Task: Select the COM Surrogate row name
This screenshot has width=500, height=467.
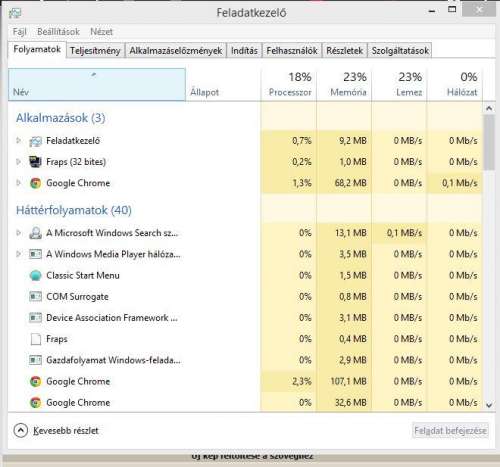Action: coord(77,297)
